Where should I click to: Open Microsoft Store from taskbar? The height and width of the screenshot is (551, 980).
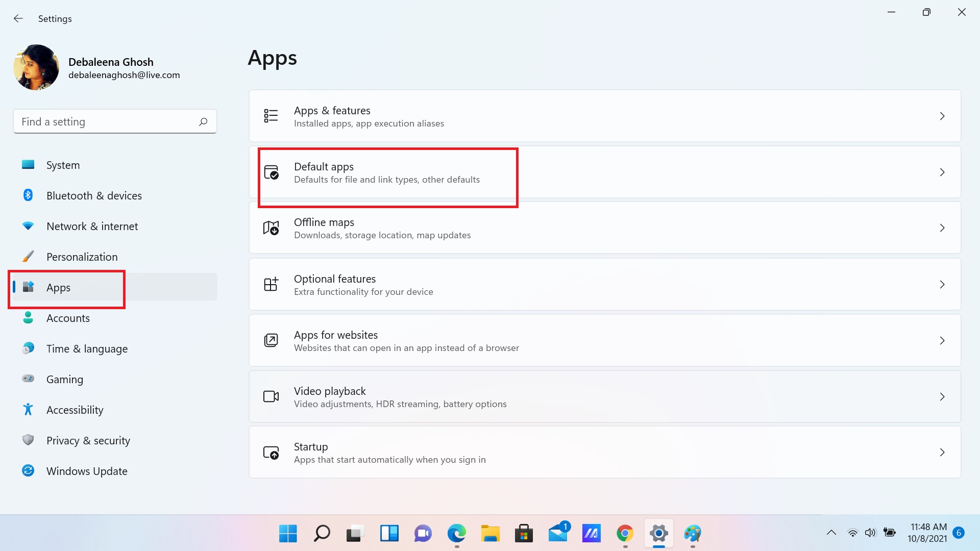(x=524, y=533)
